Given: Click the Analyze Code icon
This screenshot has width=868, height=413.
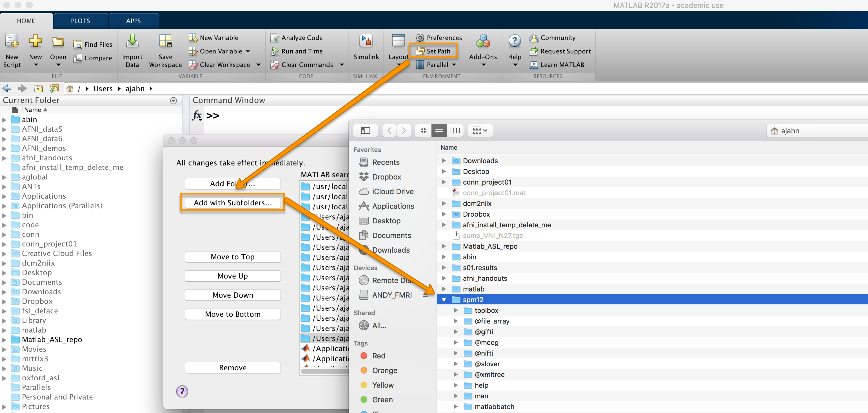Looking at the screenshot, I should [275, 38].
